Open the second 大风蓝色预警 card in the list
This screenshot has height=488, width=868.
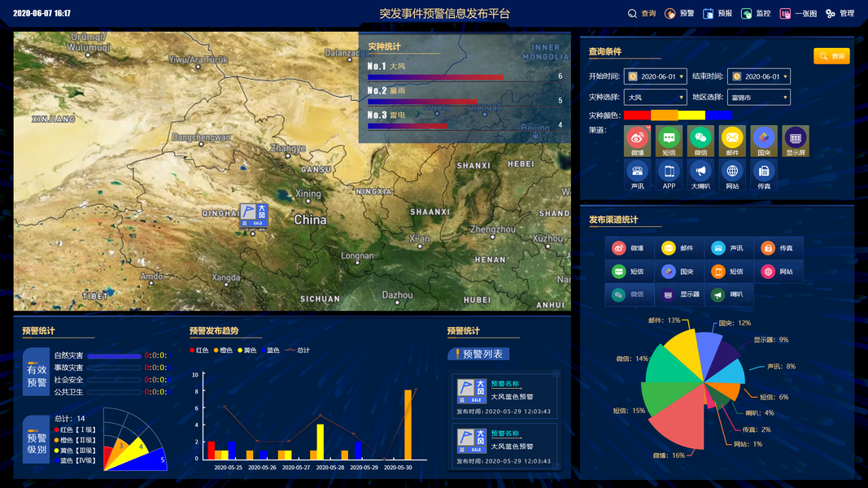click(504, 446)
